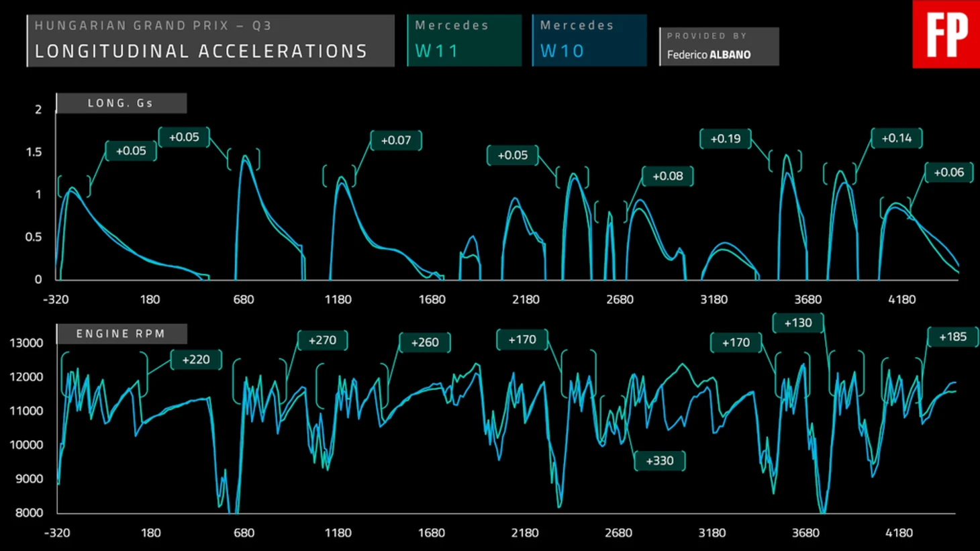Click the +0.19 annotation label
Screen dimensions: 980x551
pyautogui.click(x=725, y=139)
